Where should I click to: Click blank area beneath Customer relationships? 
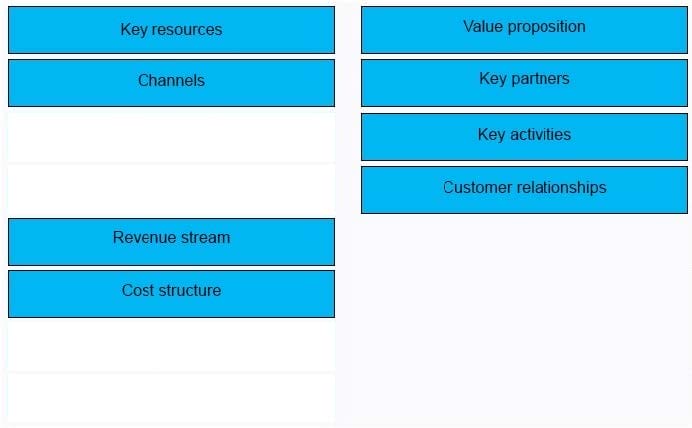[524, 318]
